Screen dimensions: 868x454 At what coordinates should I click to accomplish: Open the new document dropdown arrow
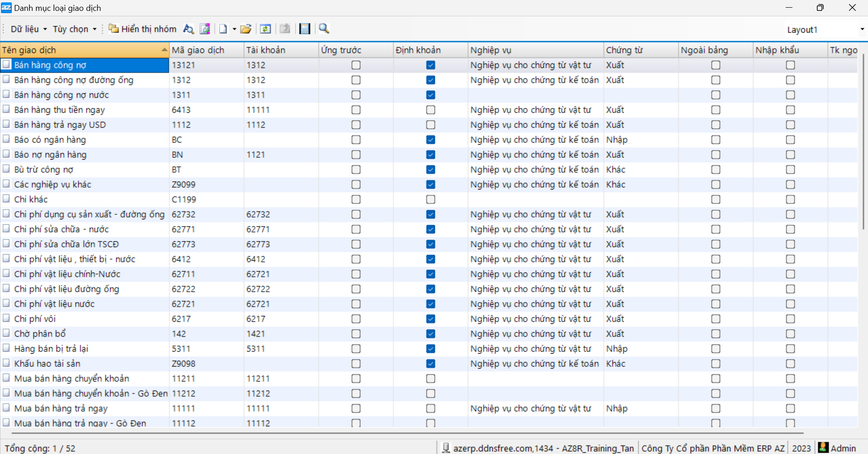(234, 29)
